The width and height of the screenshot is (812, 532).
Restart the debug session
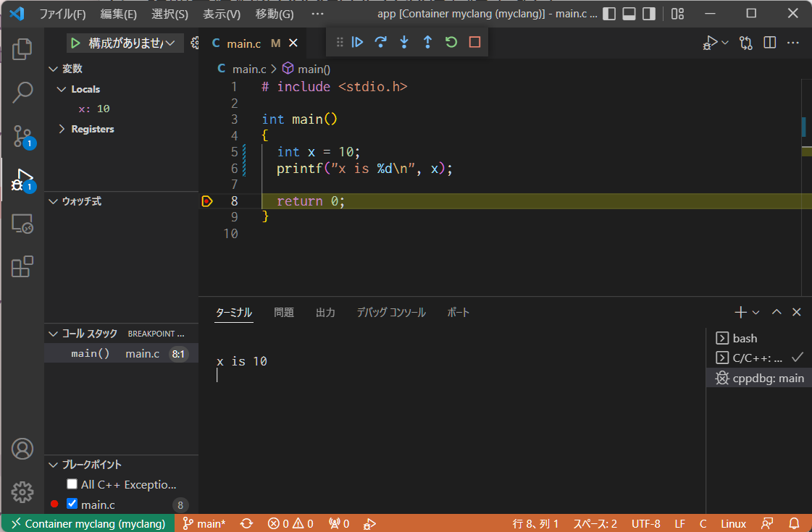coord(450,42)
